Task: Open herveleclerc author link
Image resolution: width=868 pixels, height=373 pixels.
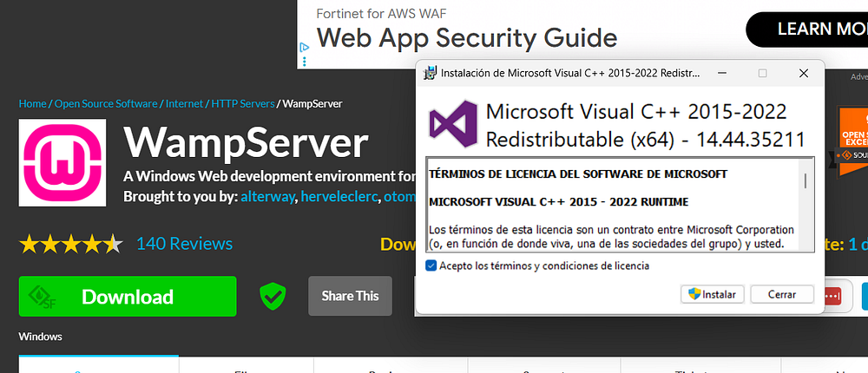Action: (340, 197)
